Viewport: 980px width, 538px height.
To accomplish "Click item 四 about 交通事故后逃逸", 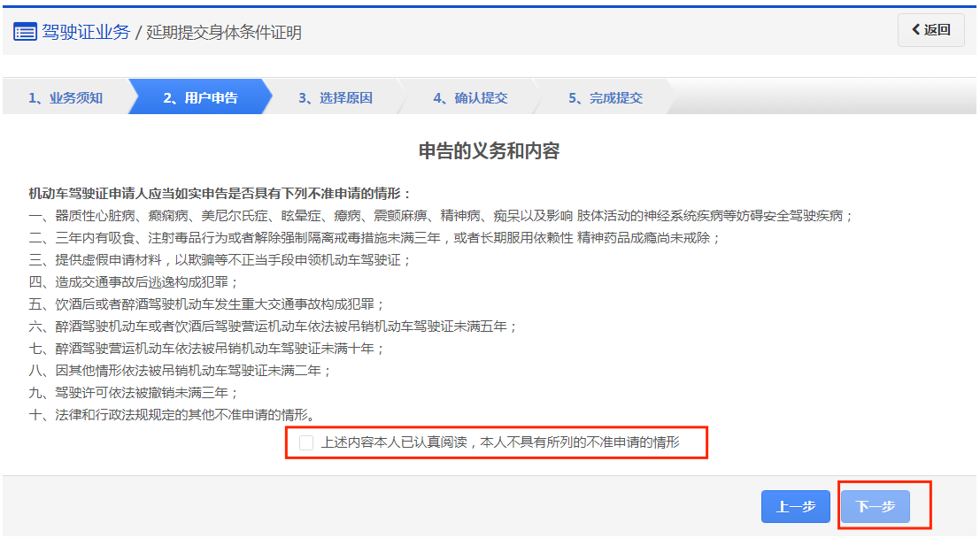I will (x=134, y=282).
